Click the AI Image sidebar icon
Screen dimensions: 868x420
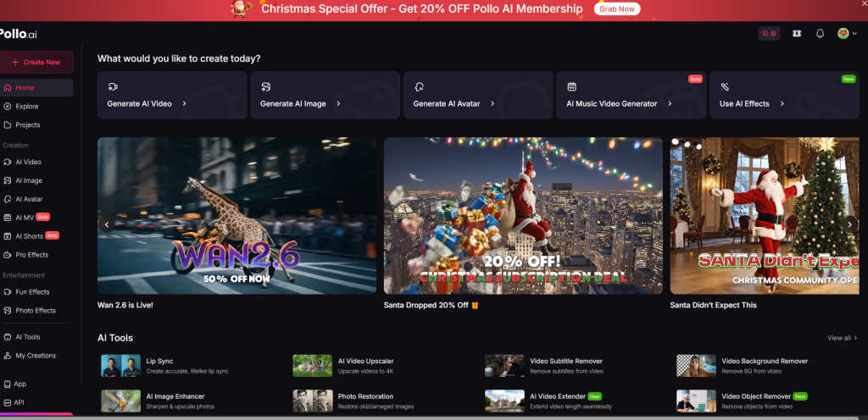[x=7, y=180]
